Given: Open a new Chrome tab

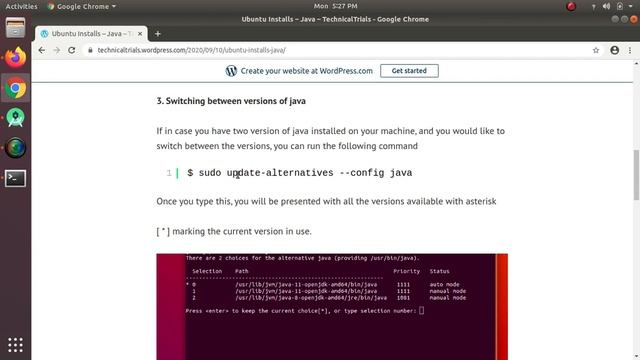Looking at the screenshot, I should pos(158,34).
